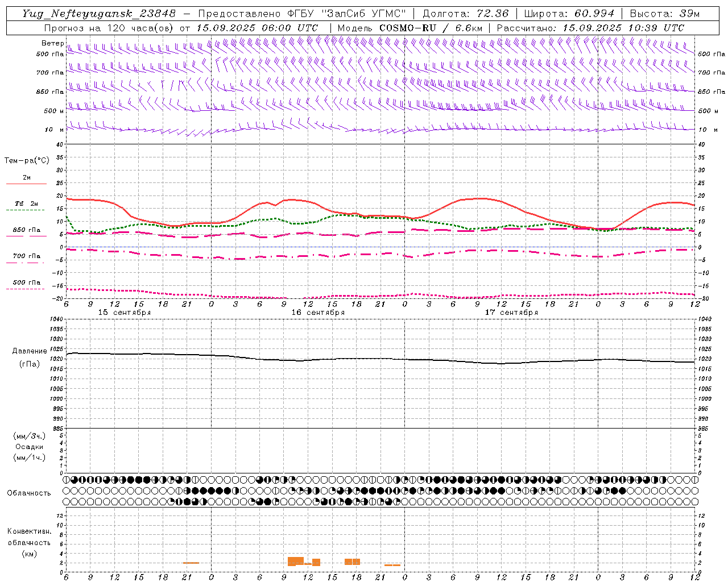Click the 15 сентября date label
The image size is (728, 582).
point(125,313)
